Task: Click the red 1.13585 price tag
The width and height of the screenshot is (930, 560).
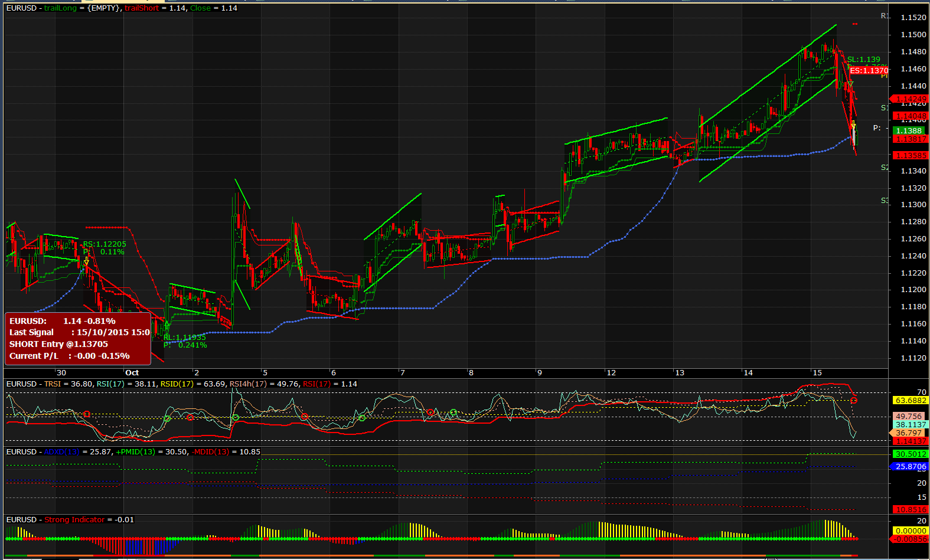Action: [909, 156]
